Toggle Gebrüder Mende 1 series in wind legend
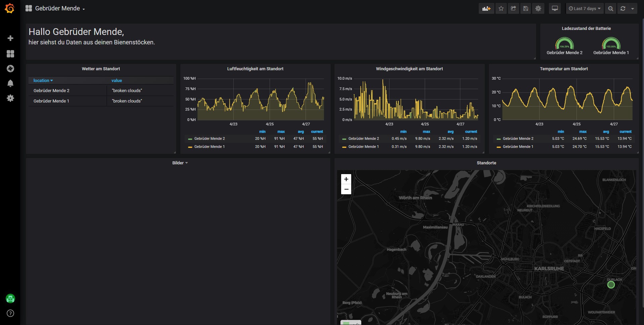The width and height of the screenshot is (644, 325). (x=364, y=147)
